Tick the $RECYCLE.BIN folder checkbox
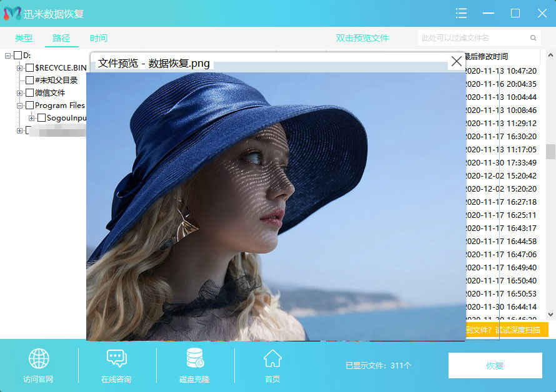Image resolution: width=556 pixels, height=392 pixels. coord(29,68)
